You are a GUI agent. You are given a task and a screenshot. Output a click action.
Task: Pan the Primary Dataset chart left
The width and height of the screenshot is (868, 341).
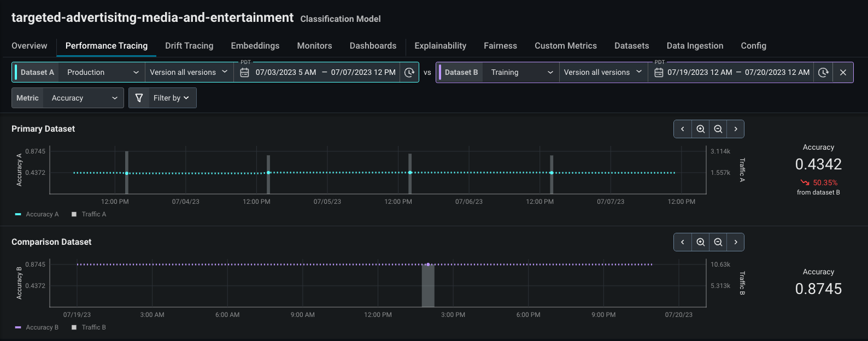682,129
